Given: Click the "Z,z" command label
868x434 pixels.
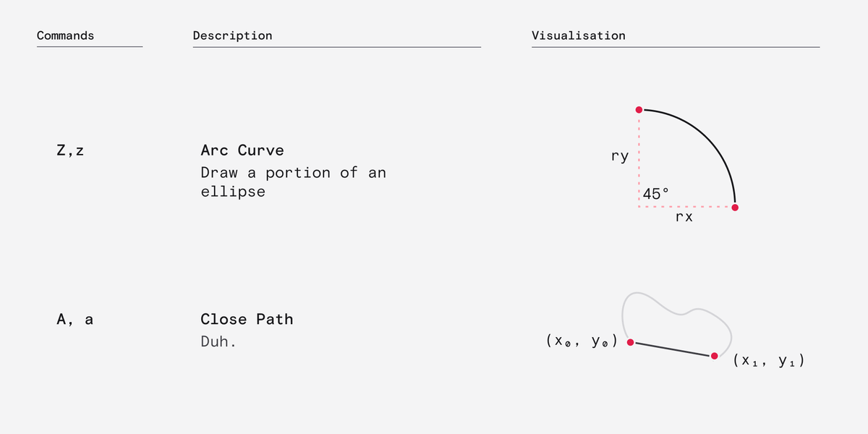Looking at the screenshot, I should (x=69, y=151).
